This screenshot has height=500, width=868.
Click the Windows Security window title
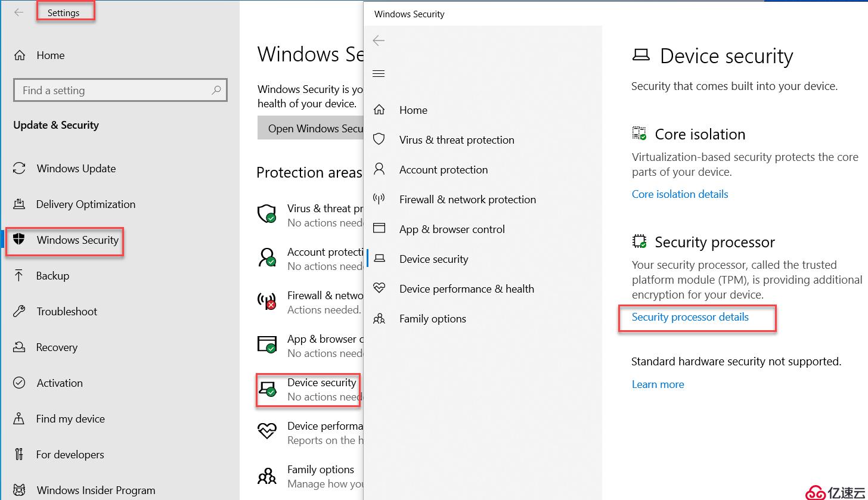409,14
